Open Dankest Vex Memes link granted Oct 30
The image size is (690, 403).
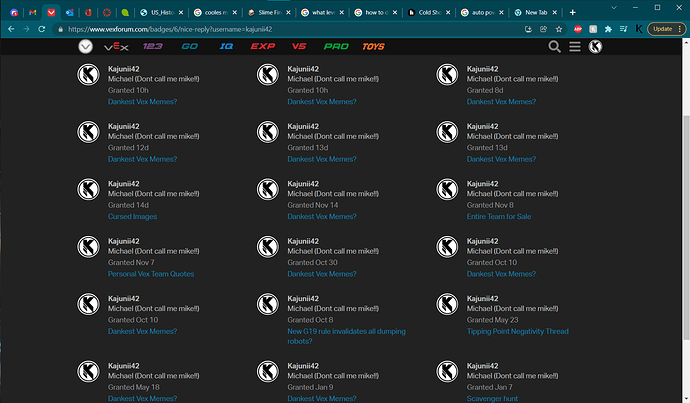[x=322, y=274]
